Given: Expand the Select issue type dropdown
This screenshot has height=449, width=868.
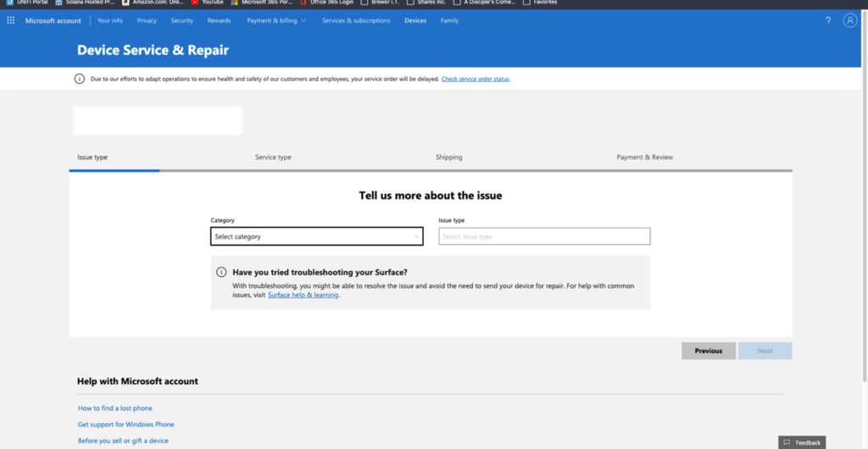Looking at the screenshot, I should 544,236.
